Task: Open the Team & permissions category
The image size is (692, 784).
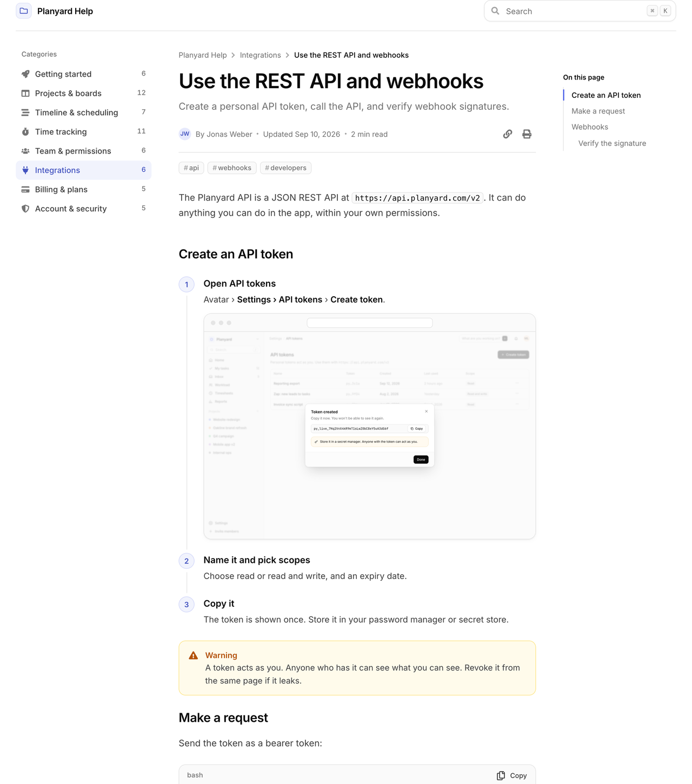Action: coord(84,151)
